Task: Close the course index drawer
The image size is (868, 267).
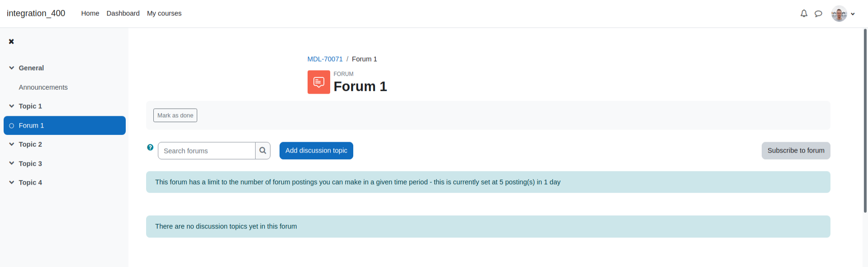Action: pos(11,41)
